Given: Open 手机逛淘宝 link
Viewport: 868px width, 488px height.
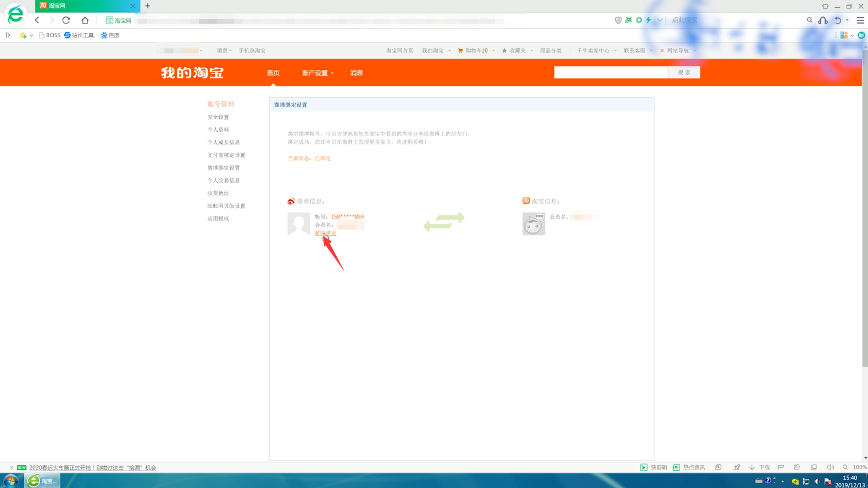Looking at the screenshot, I should pyautogui.click(x=252, y=51).
